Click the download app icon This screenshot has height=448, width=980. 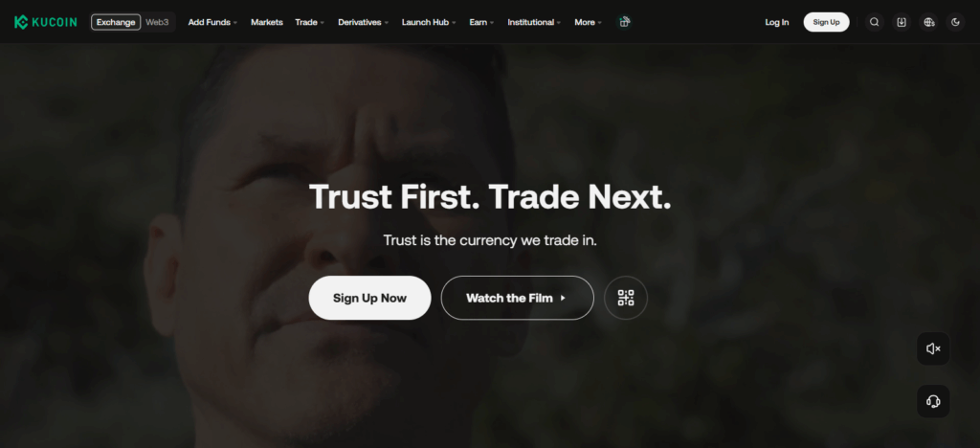pos(902,22)
